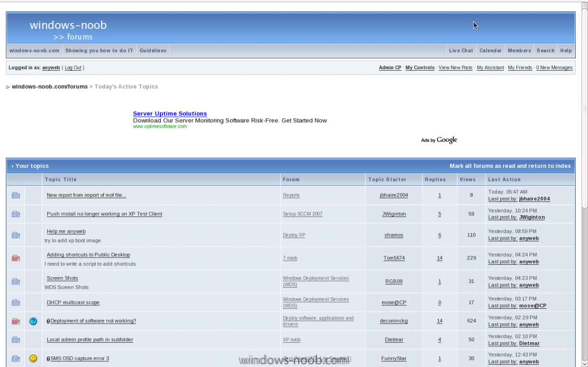
Task: Go to Reports forum link
Action: pos(291,195)
